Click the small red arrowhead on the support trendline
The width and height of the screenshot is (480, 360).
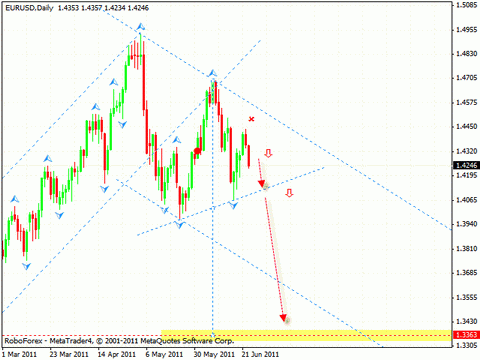tap(262, 184)
